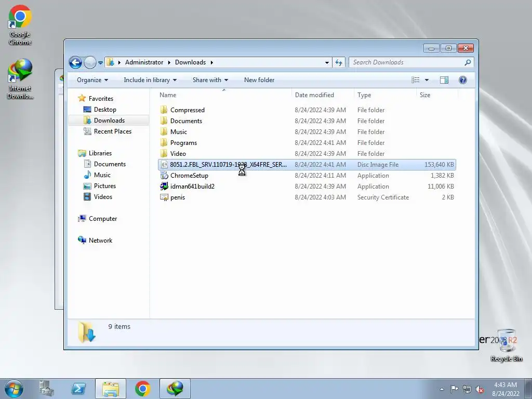The height and width of the screenshot is (399, 532).
Task: Select the Compressed folder icon
Action: coord(164,110)
